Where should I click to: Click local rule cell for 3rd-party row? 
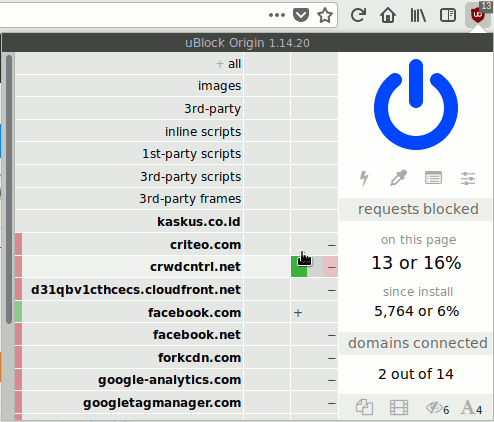[x=314, y=109]
